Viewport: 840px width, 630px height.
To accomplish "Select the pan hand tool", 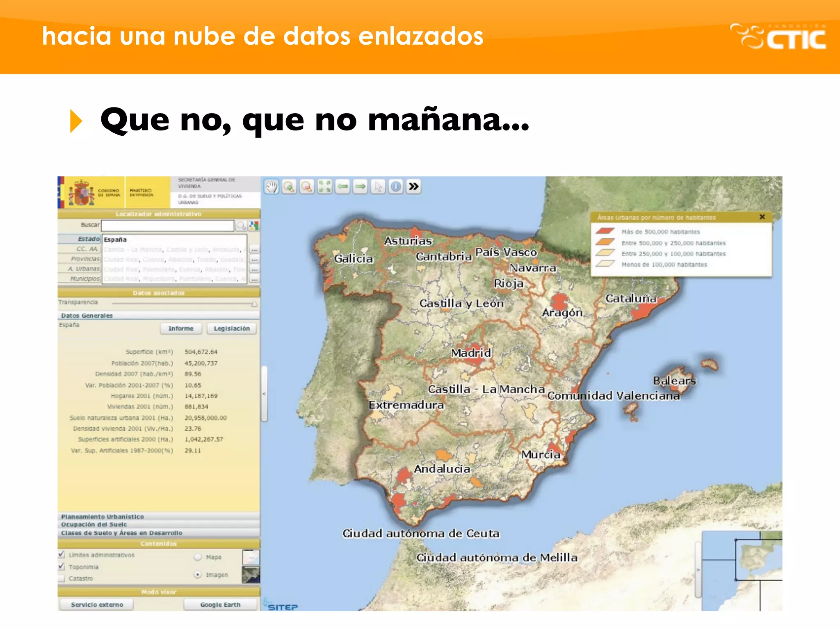I will [271, 187].
